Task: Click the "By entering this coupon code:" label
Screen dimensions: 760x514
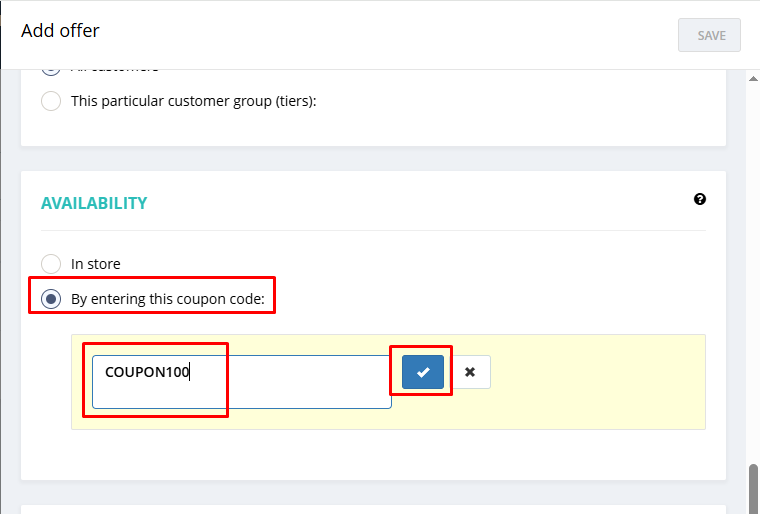Action: pos(167,298)
